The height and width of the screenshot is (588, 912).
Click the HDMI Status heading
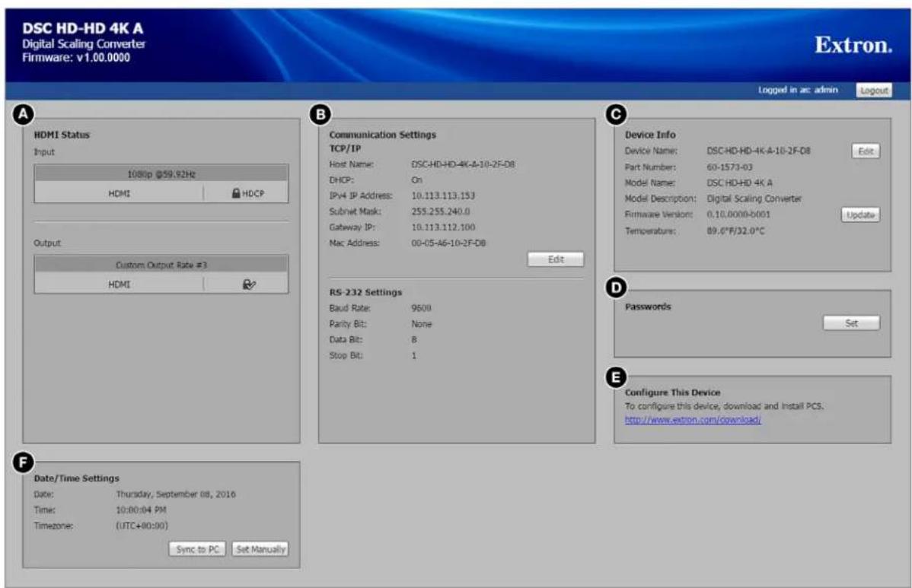point(62,135)
